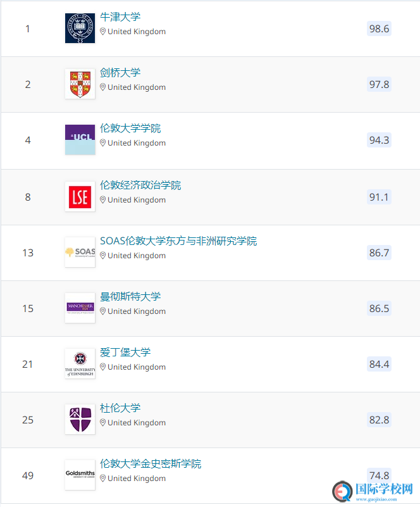
Task: Click United Kingdom text under 杜伦大学
Action: [137, 422]
